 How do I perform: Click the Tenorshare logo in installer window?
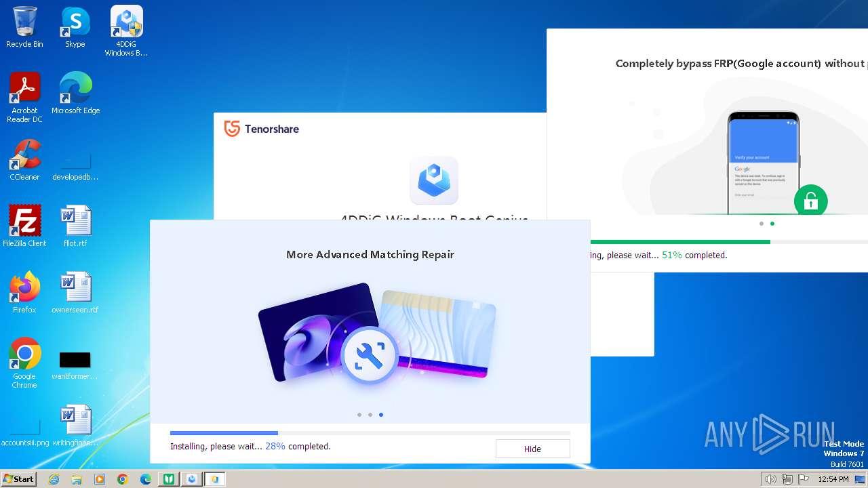click(262, 129)
